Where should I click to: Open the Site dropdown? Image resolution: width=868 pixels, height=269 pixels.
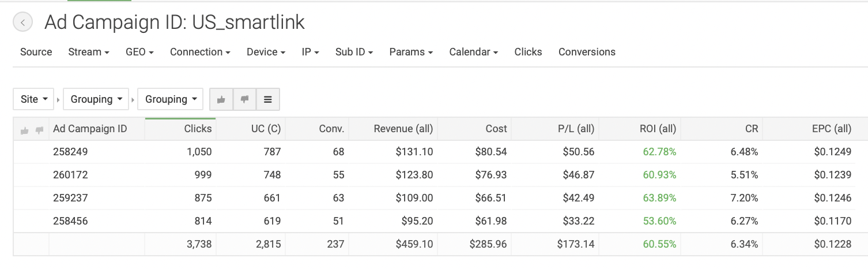(33, 99)
